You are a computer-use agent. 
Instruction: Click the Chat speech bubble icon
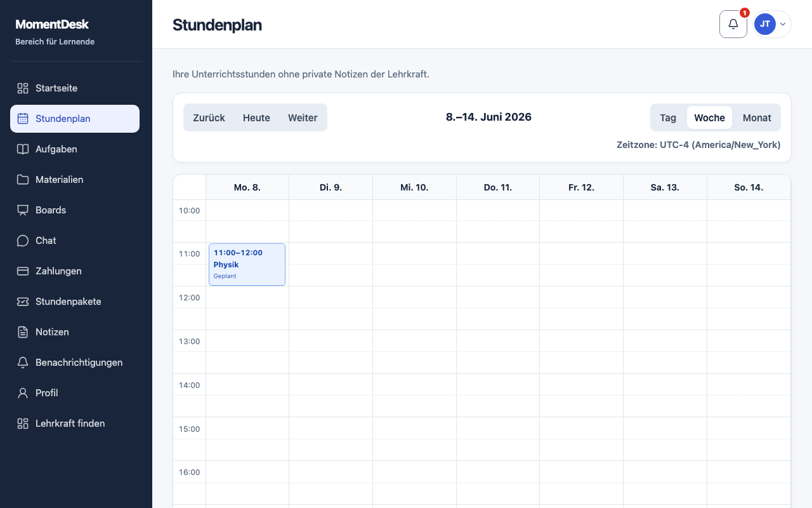23,241
